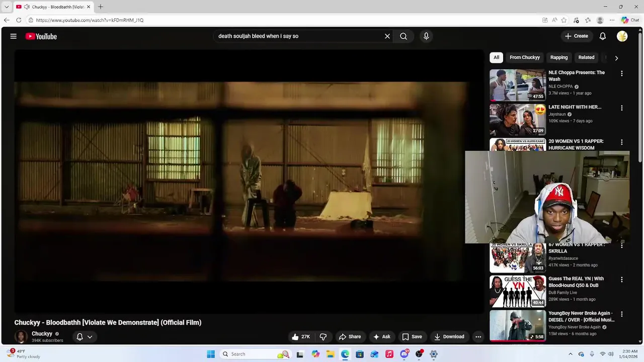
Task: Open the browser profile avatar
Action: click(600, 20)
